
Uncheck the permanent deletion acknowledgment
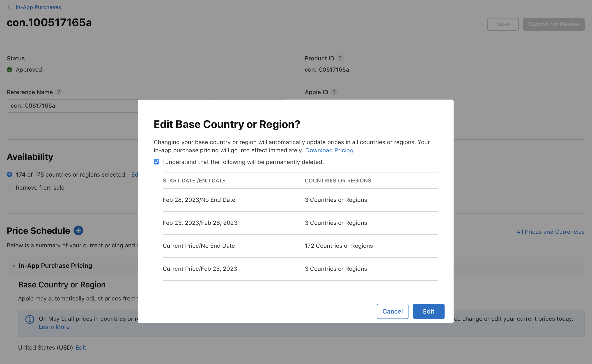156,162
